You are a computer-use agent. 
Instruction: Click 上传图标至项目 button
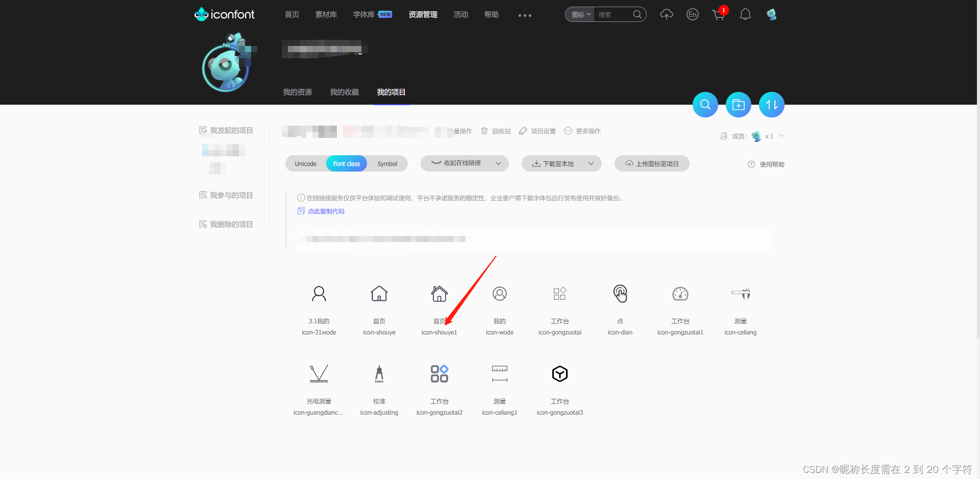(x=652, y=163)
